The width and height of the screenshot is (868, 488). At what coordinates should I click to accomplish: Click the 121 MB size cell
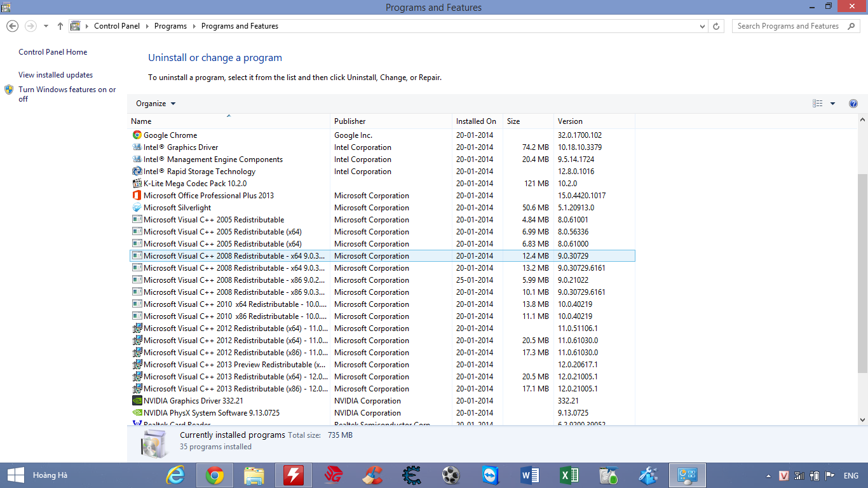(x=536, y=183)
